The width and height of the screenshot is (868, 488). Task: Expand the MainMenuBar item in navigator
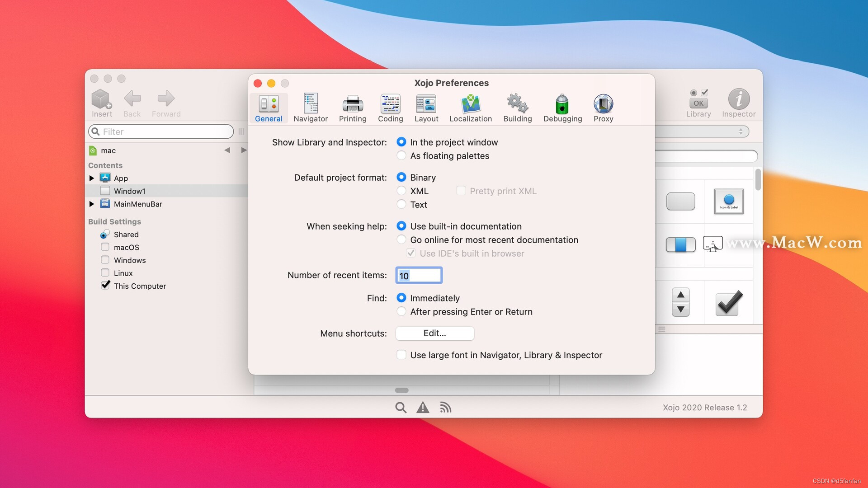pos(91,204)
